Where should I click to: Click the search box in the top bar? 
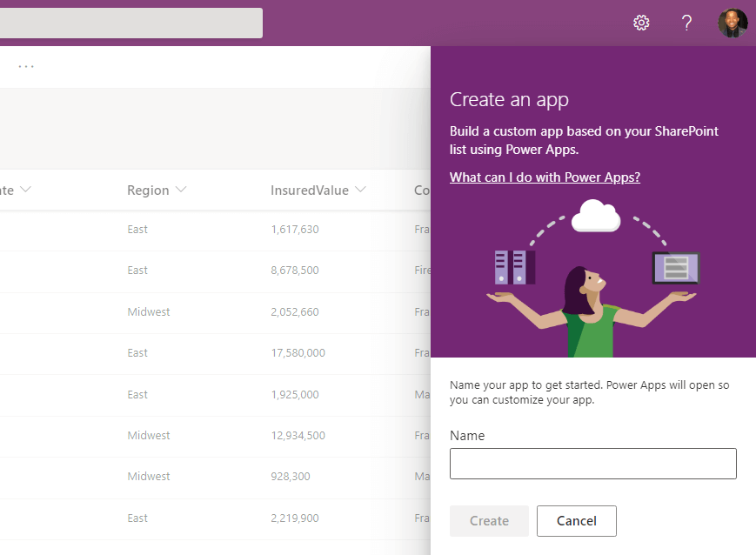click(131, 23)
